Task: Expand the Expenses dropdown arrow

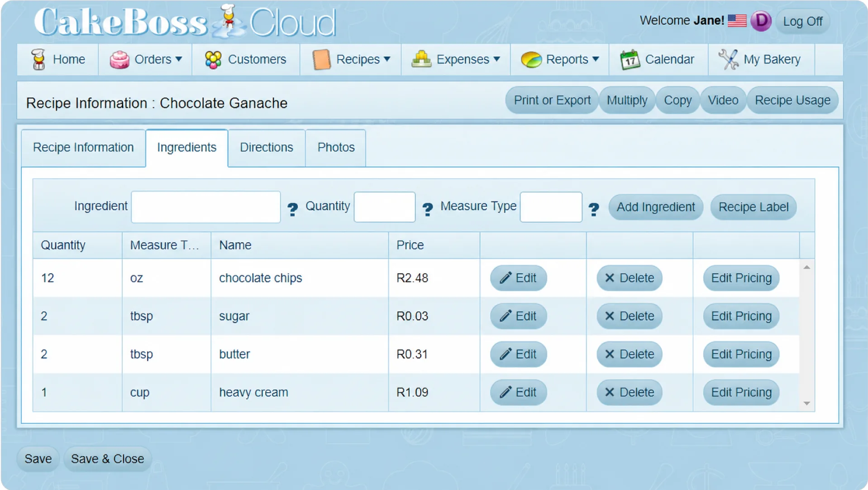Action: (497, 59)
